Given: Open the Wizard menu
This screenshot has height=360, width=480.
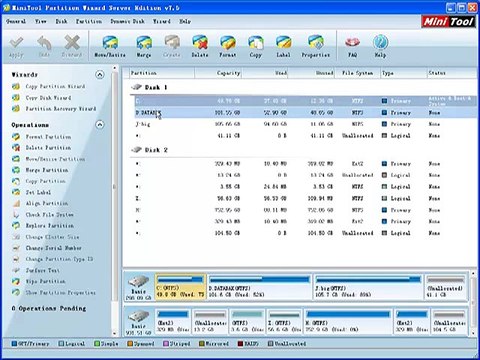Looking at the screenshot, I should pos(162,21).
